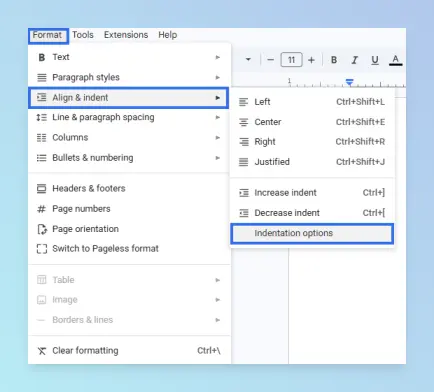The height and width of the screenshot is (392, 434).
Task: Click the Ctrl+] shortcut text
Action: pos(374,193)
